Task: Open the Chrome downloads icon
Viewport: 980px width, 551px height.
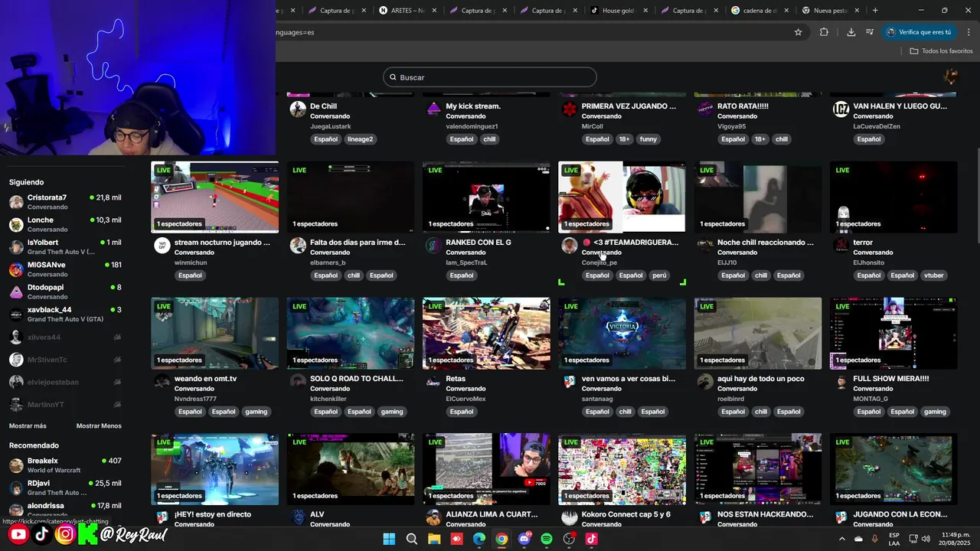Action: click(851, 32)
